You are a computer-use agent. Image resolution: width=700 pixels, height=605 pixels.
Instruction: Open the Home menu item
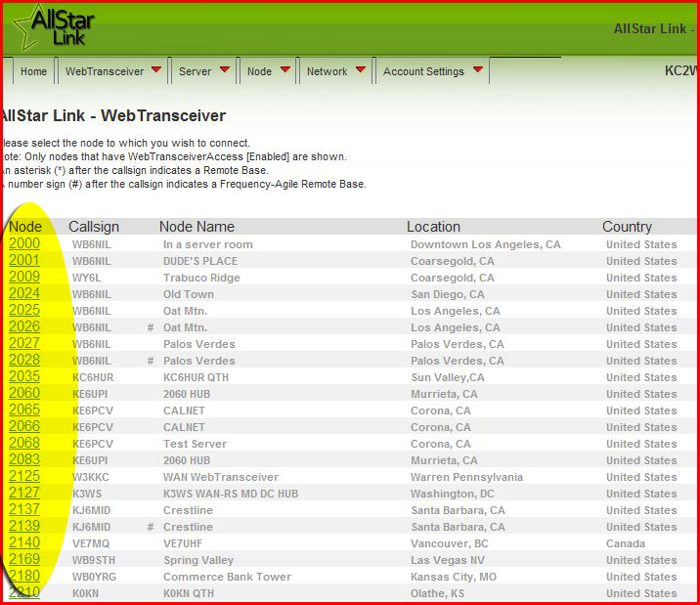pos(33,71)
